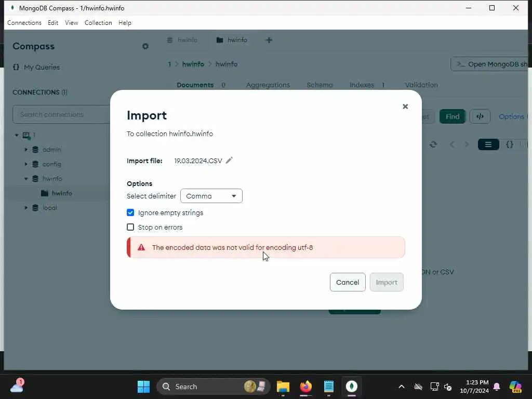Show hidden tray icons chevron

402,387
